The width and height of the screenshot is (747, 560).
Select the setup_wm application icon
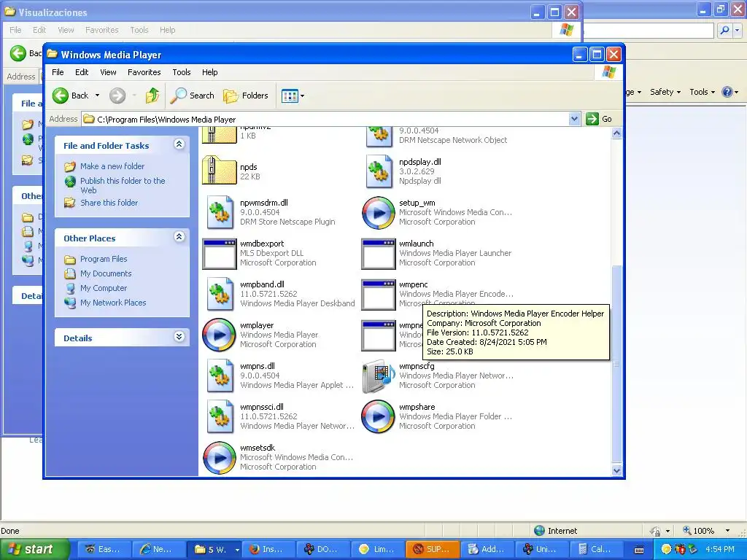(379, 212)
